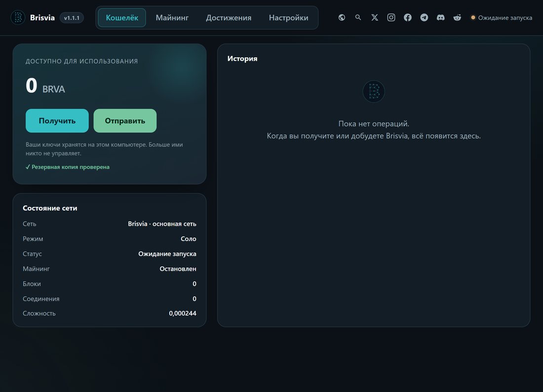Open the website globe icon
543x392 pixels.
342,18
